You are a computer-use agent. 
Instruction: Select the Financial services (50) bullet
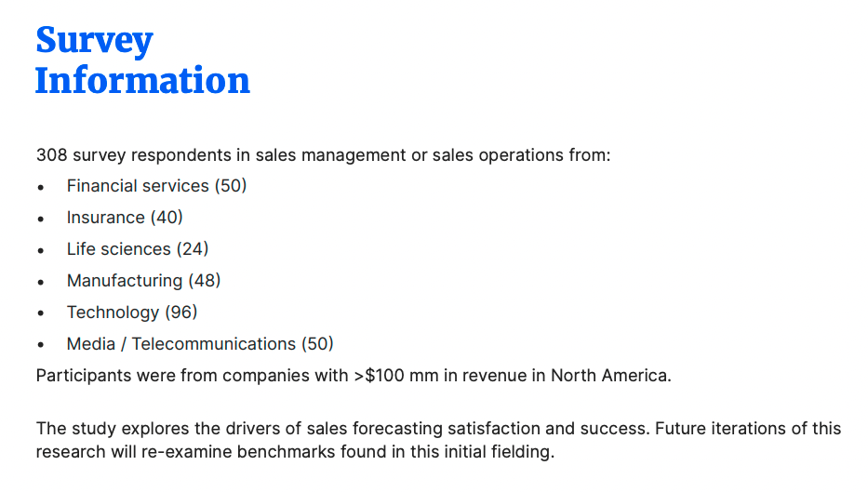click(156, 186)
